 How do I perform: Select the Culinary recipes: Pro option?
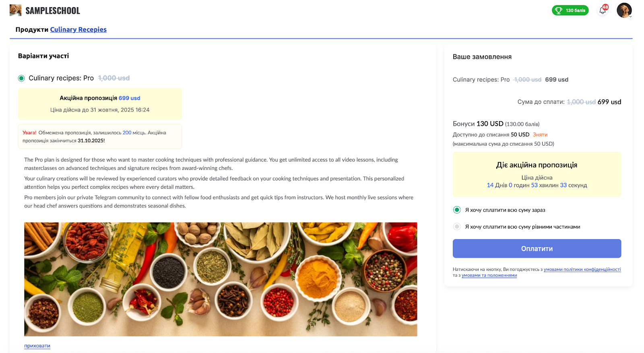coord(21,78)
